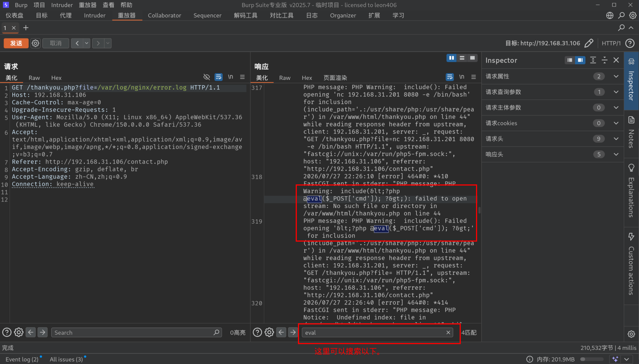Click the AI sparkle icon in the status bar
This screenshot has width=639, height=364.
[615, 359]
